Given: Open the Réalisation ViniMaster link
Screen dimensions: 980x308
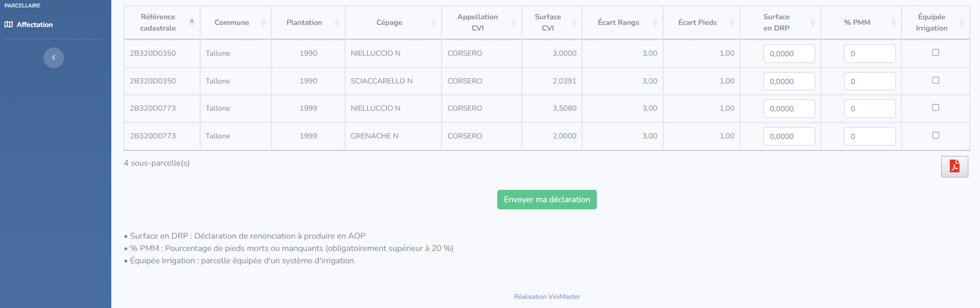Looking at the screenshot, I should coord(546,296).
